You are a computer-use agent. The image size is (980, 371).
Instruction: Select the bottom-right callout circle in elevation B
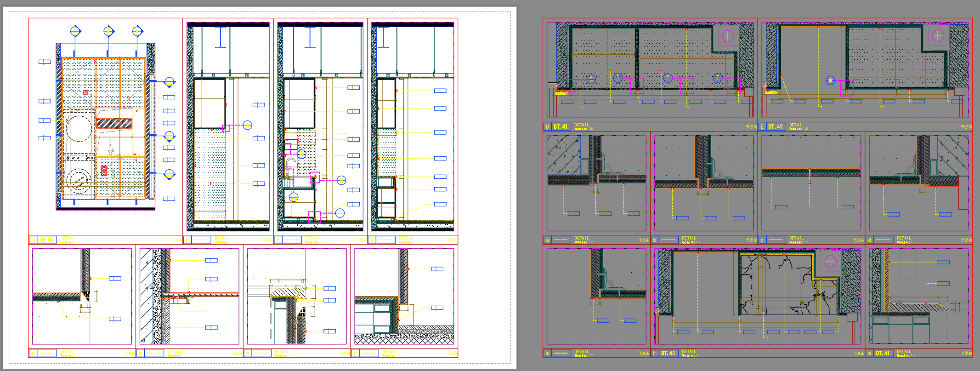click(340, 213)
